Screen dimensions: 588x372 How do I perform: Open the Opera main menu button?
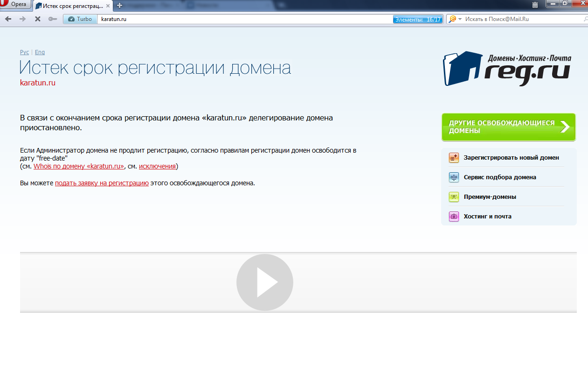coord(15,4)
